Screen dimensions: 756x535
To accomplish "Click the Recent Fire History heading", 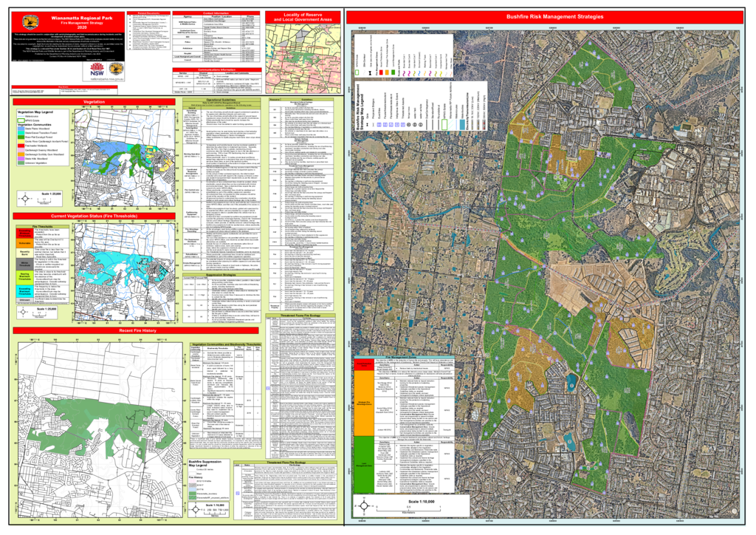I will (x=137, y=330).
